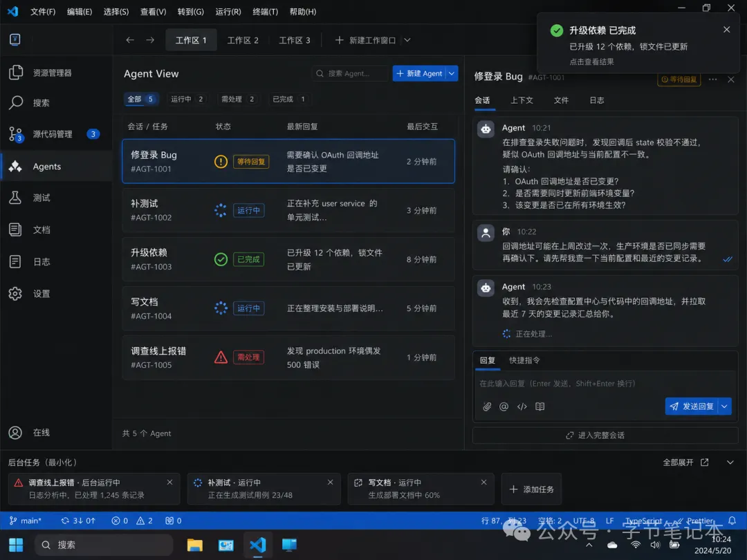Open the 终端(T) menu
747x560 pixels.
click(x=266, y=12)
